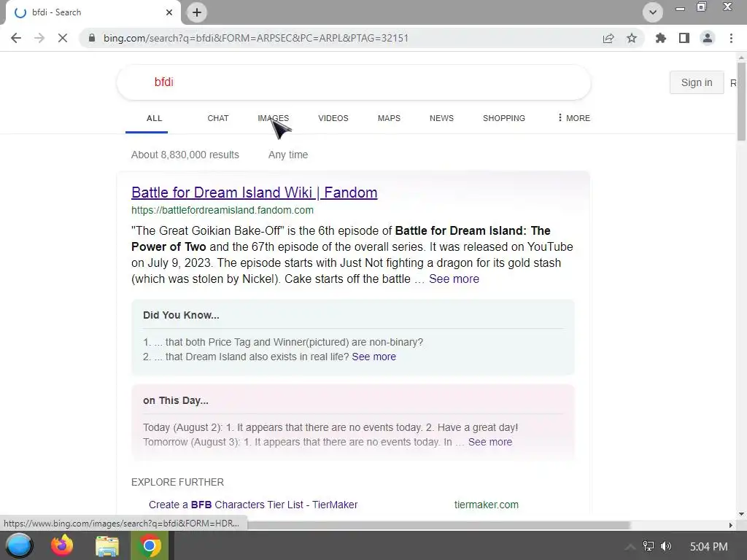This screenshot has width=747, height=560.
Task: Click the EXPLORE FURTHER heading
Action: [177, 483]
